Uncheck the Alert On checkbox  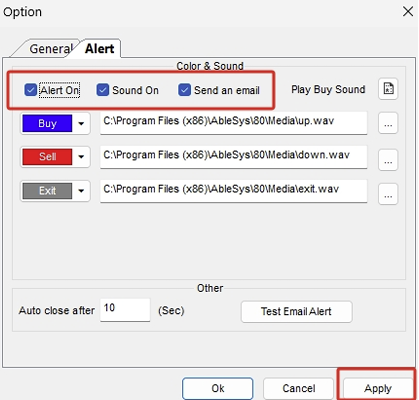[31, 90]
